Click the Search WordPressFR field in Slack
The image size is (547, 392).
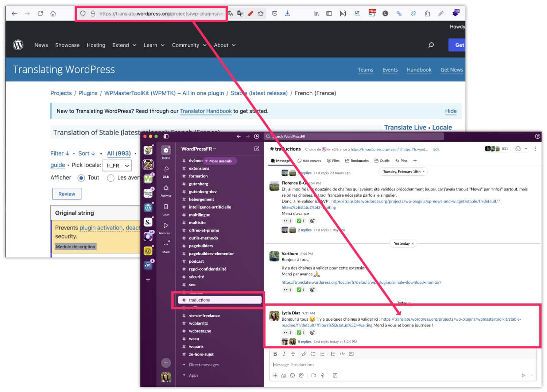coord(354,136)
